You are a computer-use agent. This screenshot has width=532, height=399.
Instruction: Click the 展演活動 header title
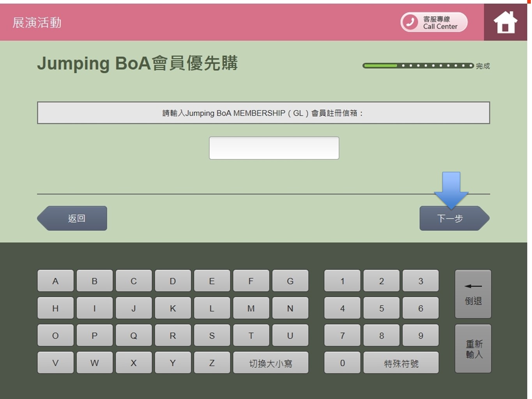[x=37, y=23]
